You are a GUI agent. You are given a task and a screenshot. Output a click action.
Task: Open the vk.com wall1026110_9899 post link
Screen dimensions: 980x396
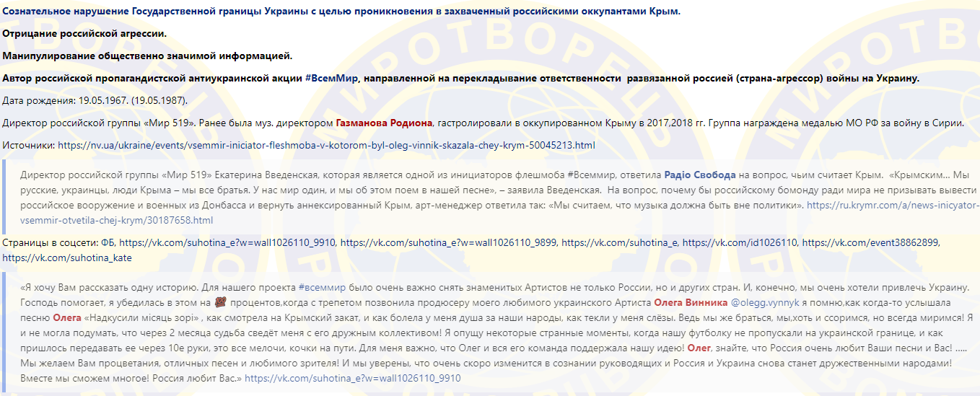(450, 243)
